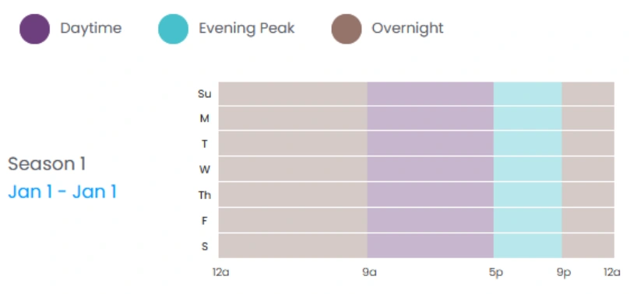Screen dimensions: 644x294
Task: Click the teal Evening Peak legend circle
Action: [x=174, y=29]
